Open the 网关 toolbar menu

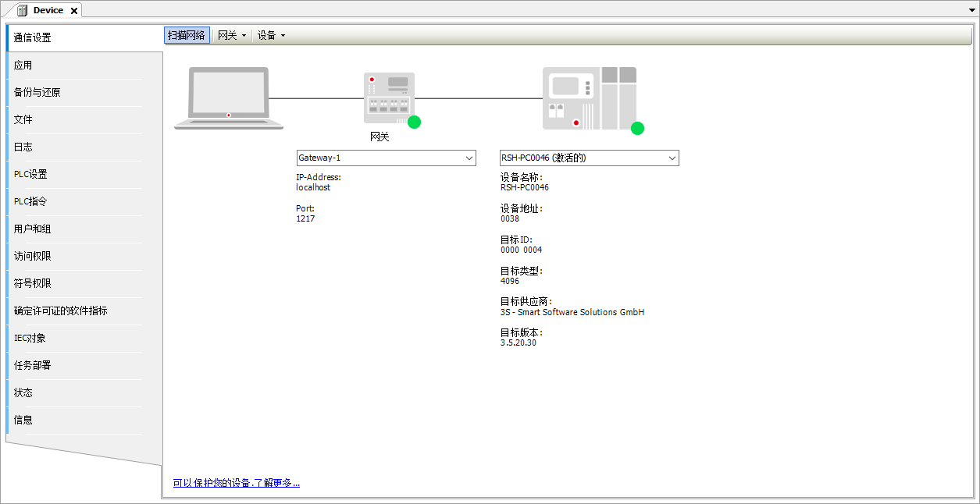click(231, 35)
